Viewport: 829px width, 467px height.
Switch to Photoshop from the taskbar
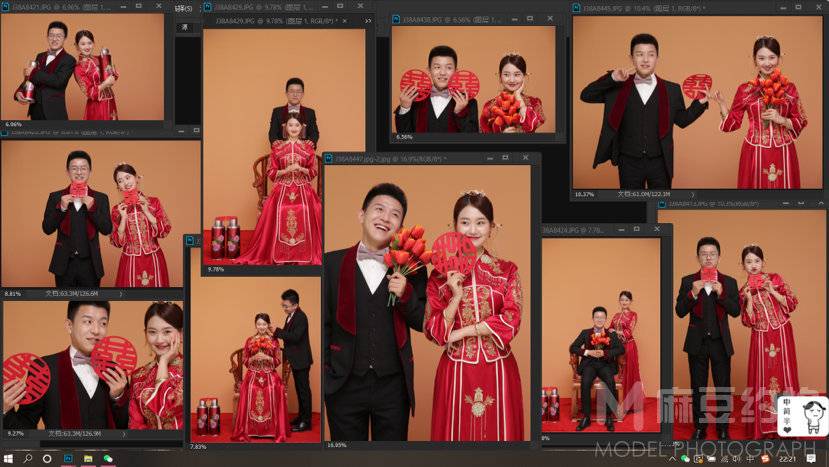click(x=68, y=459)
